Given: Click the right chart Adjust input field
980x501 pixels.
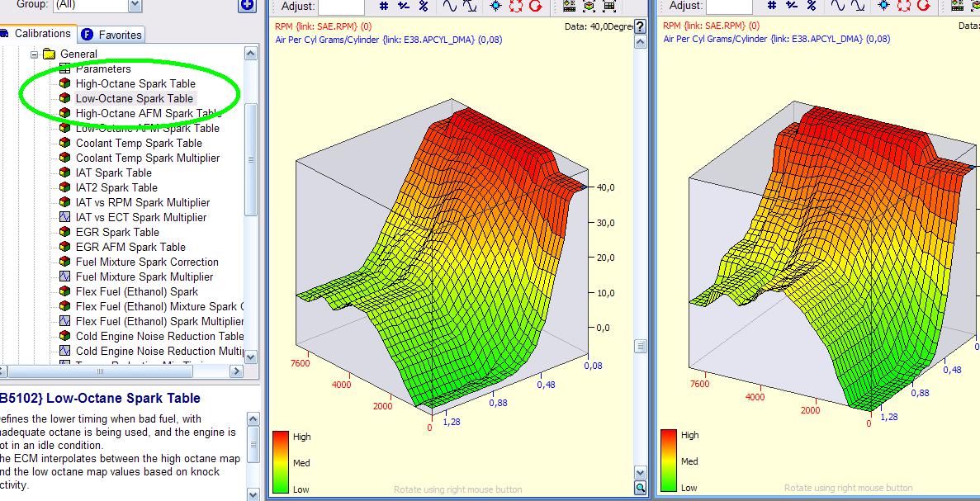Looking at the screenshot, I should coord(729,7).
